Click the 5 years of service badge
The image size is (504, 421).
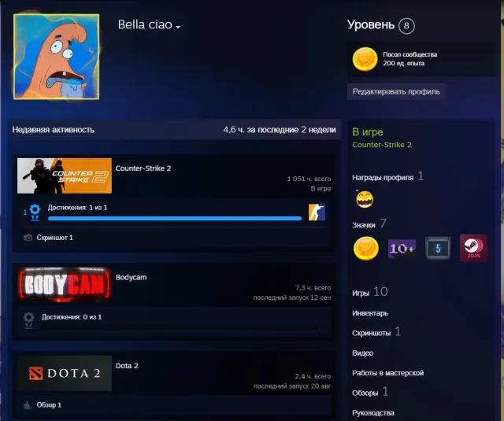pyautogui.click(x=438, y=248)
